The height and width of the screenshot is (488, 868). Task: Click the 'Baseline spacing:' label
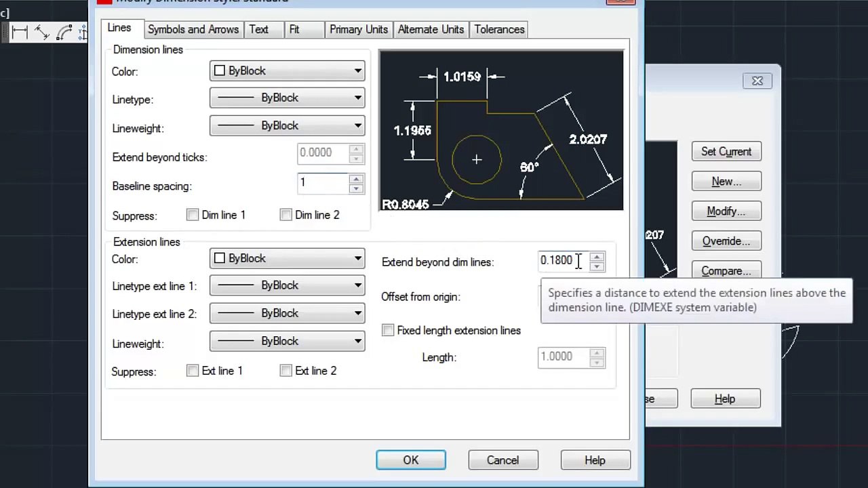152,186
